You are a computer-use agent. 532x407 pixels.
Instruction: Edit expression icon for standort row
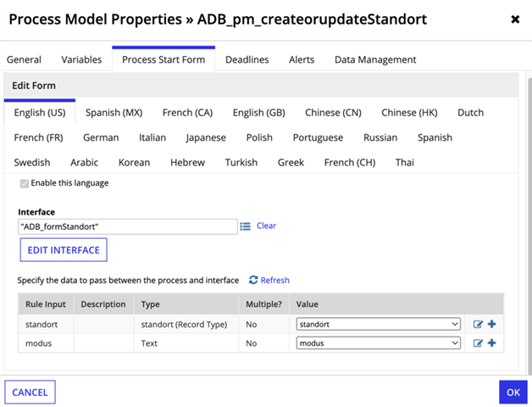(x=478, y=324)
